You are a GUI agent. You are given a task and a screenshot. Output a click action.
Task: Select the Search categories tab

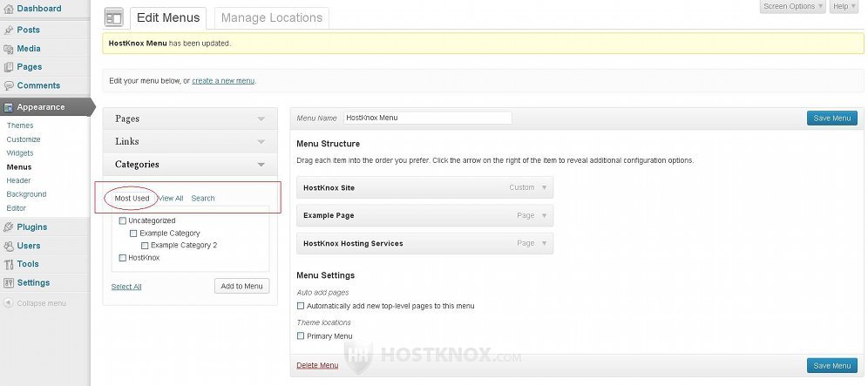pyautogui.click(x=203, y=199)
